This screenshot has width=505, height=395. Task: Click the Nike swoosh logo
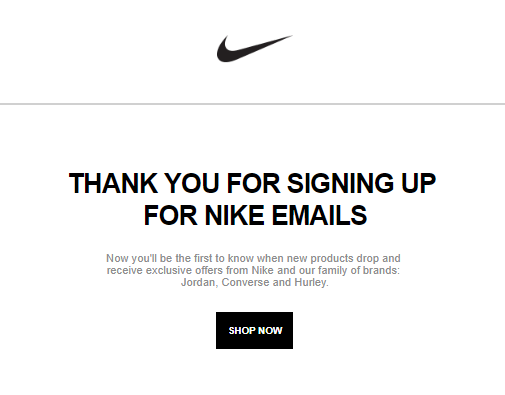point(255,49)
